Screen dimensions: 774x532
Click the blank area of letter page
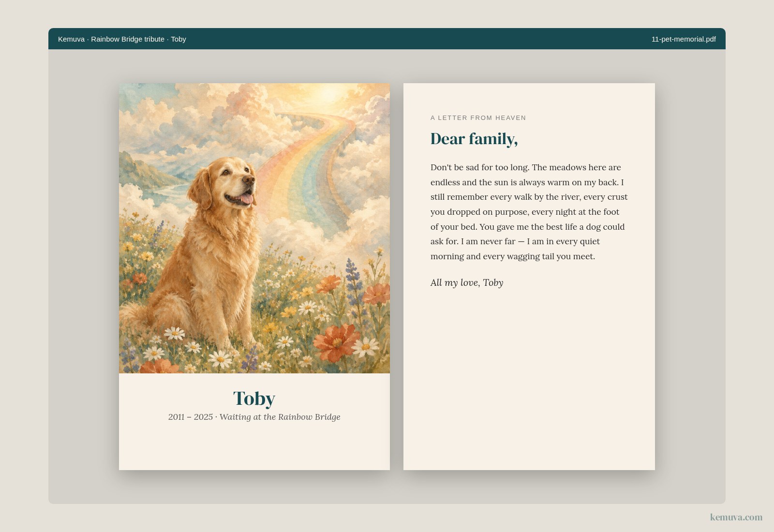(x=529, y=377)
